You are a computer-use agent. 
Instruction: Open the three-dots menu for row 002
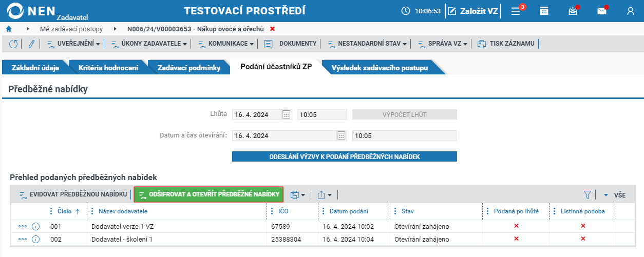(22, 240)
